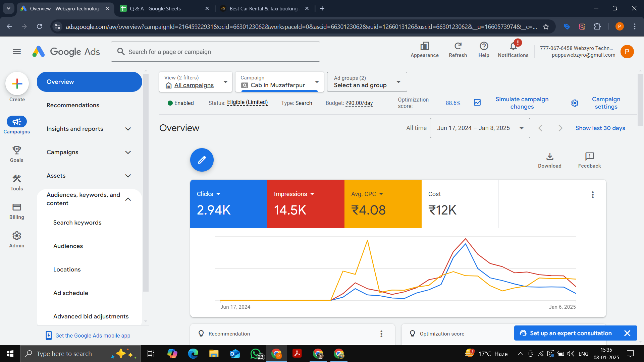Screen dimensions: 644x362
Task: Switch to Best Car Rental browser tab
Action: tap(263, 8)
